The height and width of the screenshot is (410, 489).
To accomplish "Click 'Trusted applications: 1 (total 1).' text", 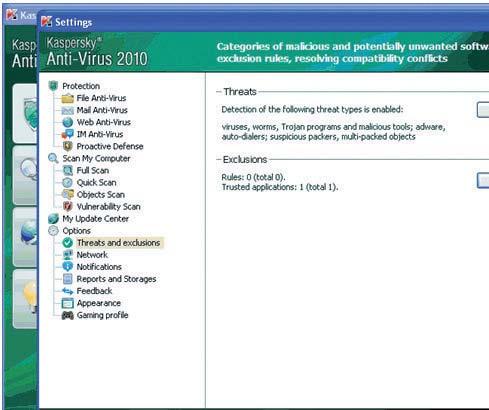I will click(x=280, y=187).
